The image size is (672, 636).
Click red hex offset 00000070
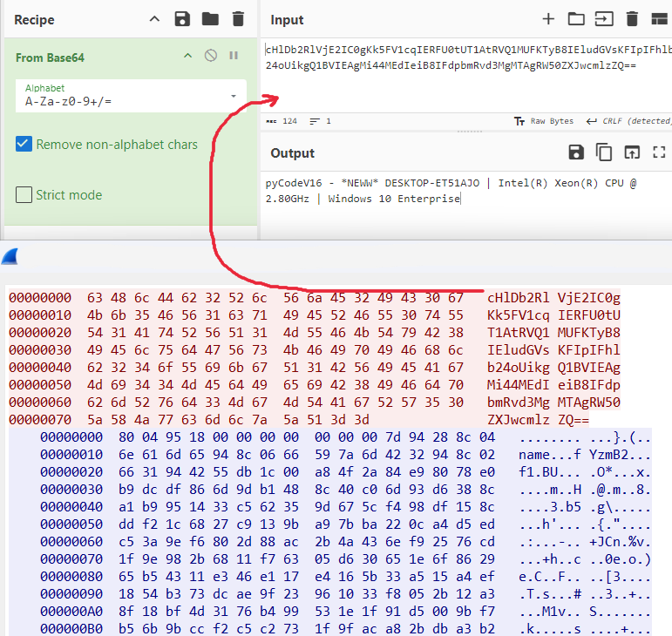point(40,420)
